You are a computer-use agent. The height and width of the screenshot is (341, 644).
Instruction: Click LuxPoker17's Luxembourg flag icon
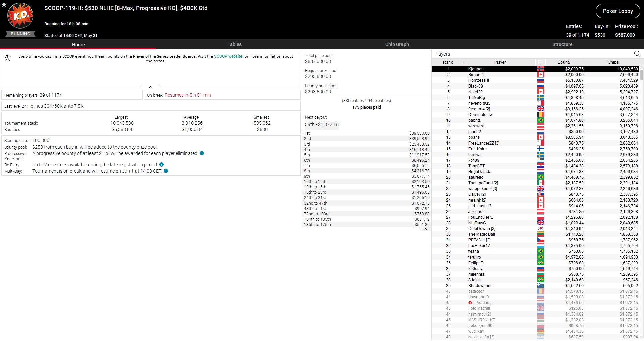[540, 246]
